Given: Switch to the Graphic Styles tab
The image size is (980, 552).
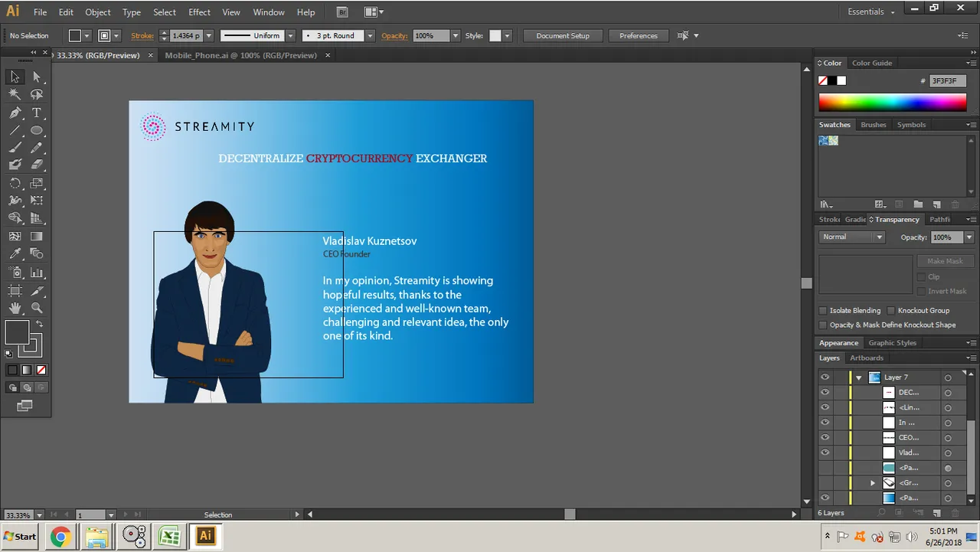Looking at the screenshot, I should coord(892,343).
